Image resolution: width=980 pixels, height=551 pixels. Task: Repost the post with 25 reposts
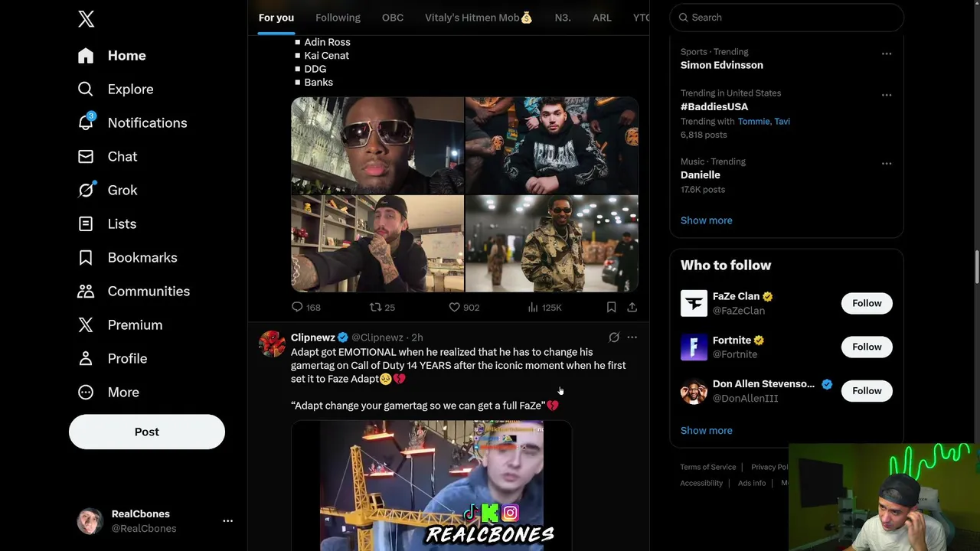click(375, 307)
